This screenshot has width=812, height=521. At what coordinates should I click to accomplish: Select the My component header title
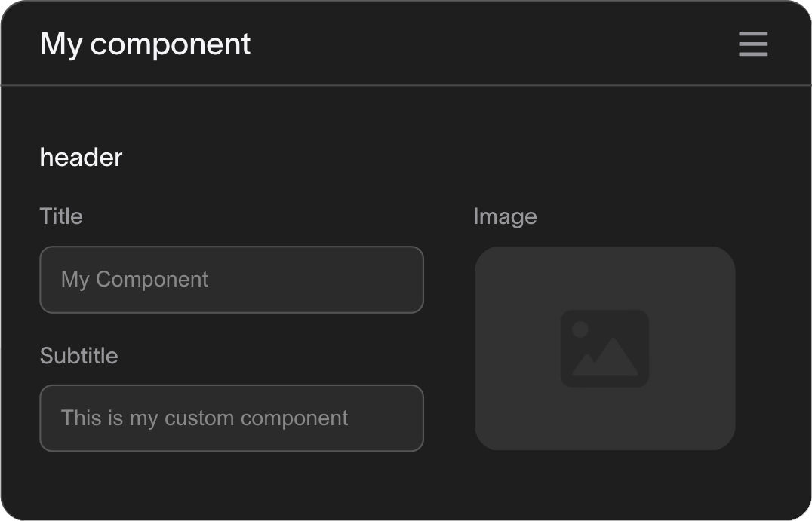(146, 44)
